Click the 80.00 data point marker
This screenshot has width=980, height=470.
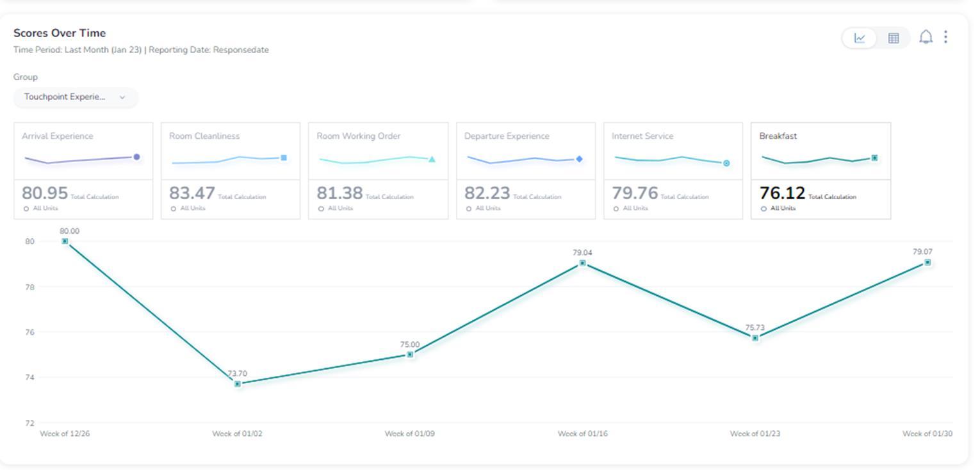click(x=65, y=241)
